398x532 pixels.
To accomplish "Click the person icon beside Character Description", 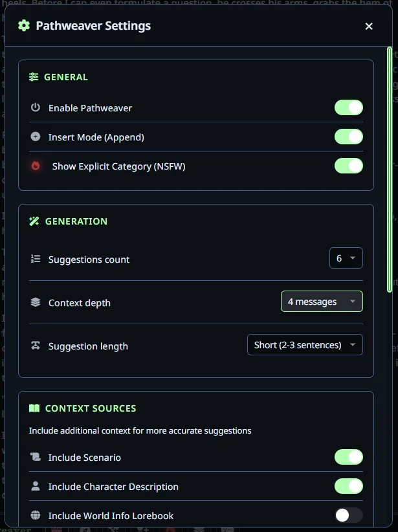I will (36, 486).
